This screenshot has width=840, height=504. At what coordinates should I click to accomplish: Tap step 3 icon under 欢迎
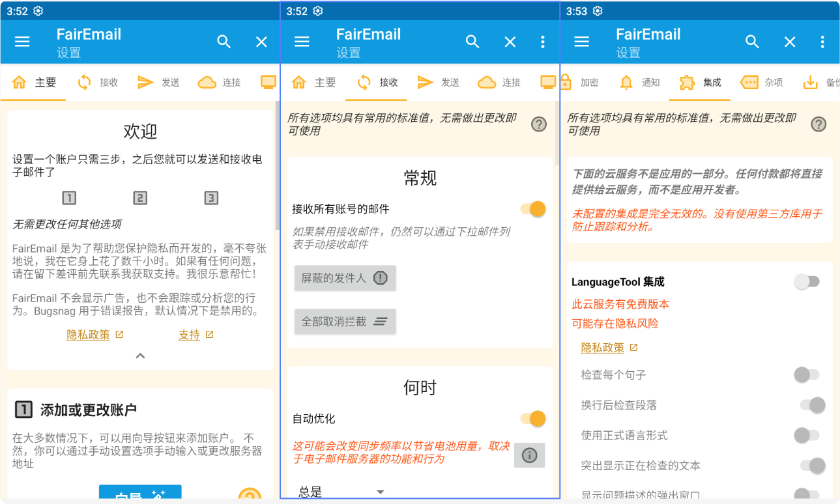point(210,198)
